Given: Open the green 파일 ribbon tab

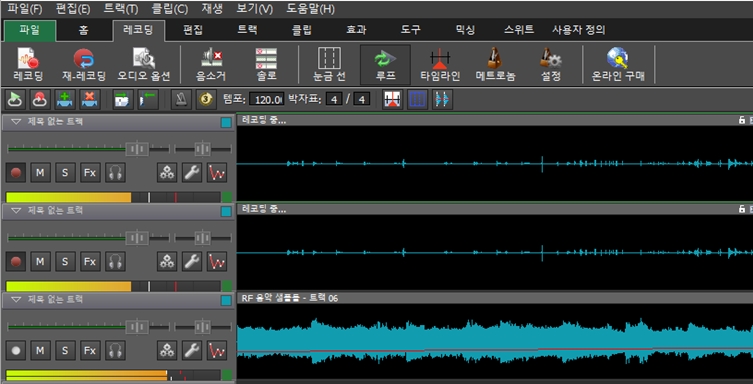Looking at the screenshot, I should click(x=30, y=30).
